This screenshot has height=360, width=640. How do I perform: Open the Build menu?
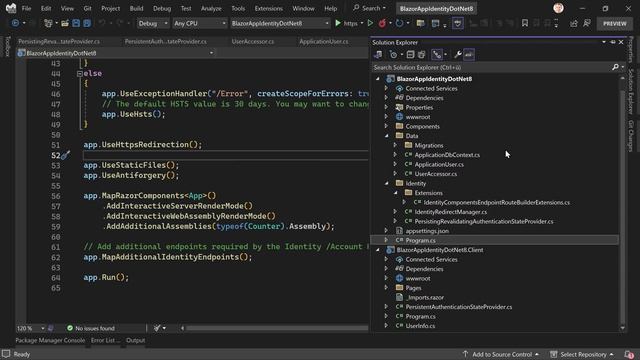point(136,8)
